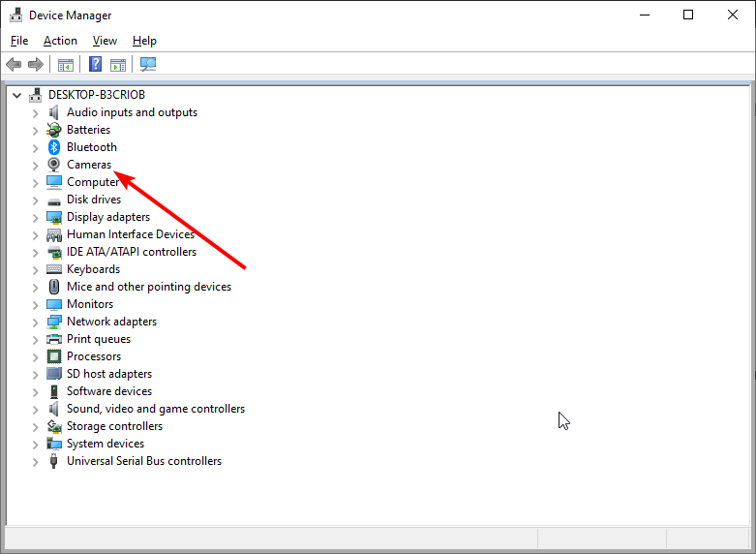756x554 pixels.
Task: Click the Batteries icon
Action: (x=53, y=130)
